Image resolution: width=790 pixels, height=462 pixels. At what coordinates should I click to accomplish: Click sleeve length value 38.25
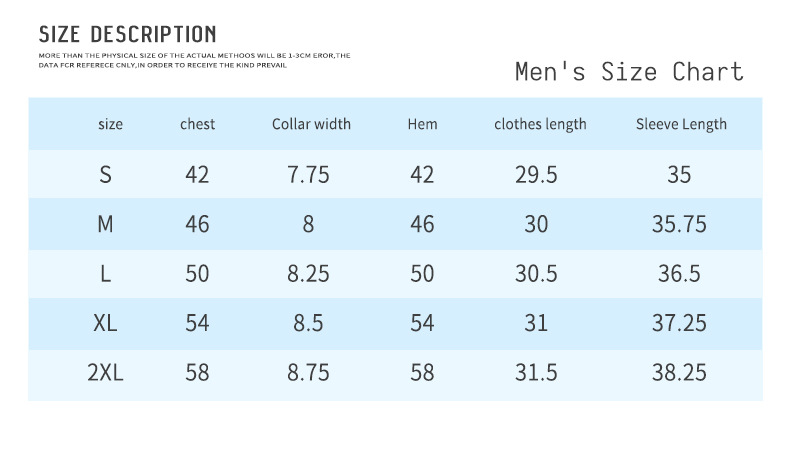click(679, 373)
